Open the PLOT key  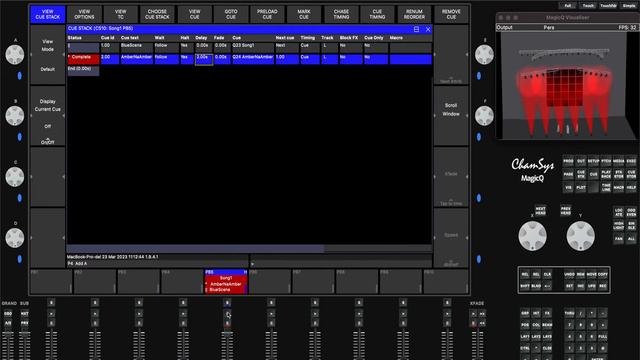pos(581,187)
